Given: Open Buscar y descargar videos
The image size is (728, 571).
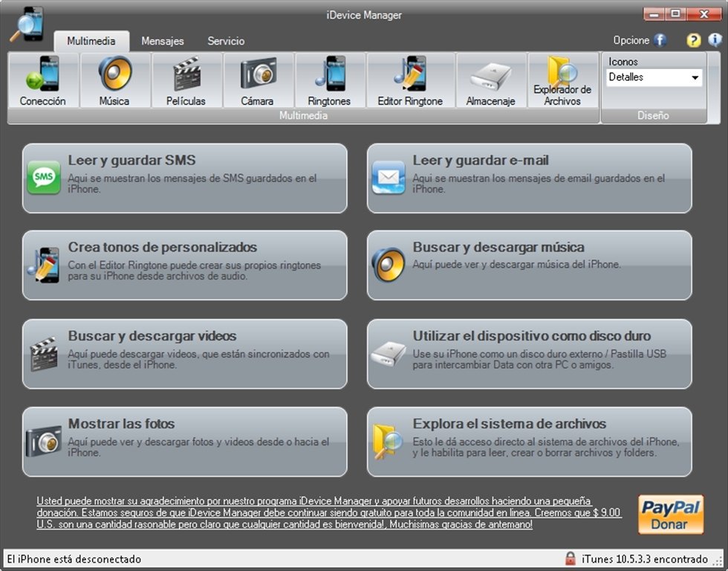Looking at the screenshot, I should coord(185,354).
